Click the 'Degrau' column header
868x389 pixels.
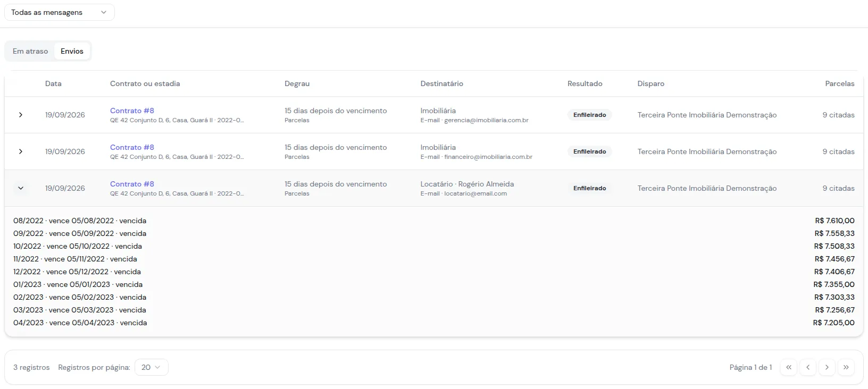(297, 83)
